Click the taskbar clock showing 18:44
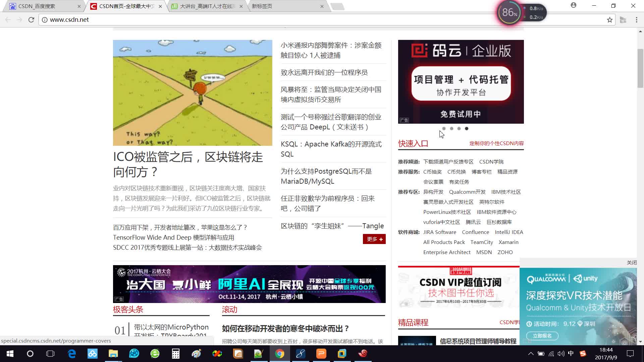The image size is (644, 362). pos(606,354)
